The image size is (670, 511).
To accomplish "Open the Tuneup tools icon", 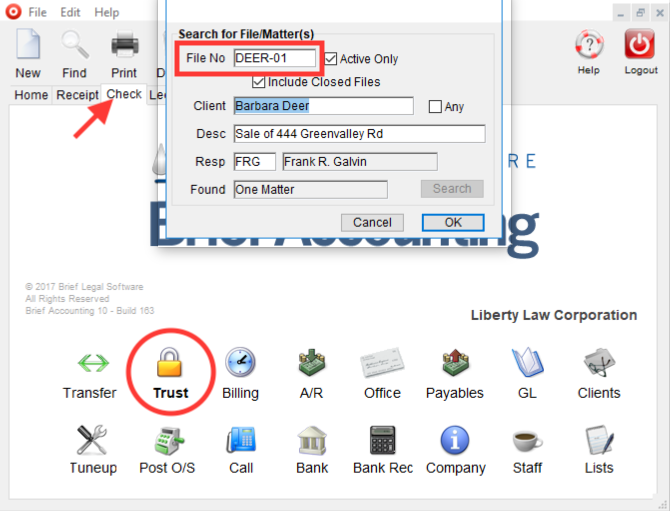I will [93, 440].
